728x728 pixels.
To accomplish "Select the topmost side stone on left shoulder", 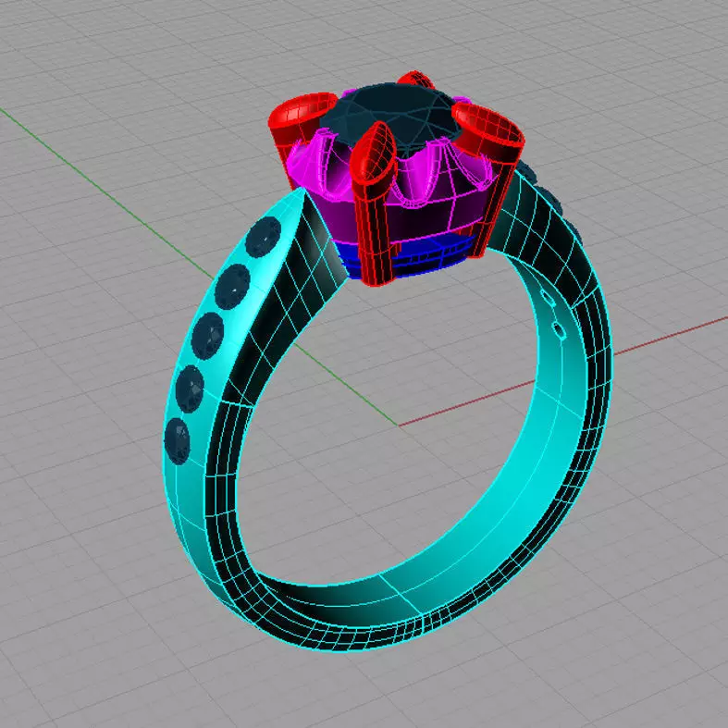I will point(264,237).
